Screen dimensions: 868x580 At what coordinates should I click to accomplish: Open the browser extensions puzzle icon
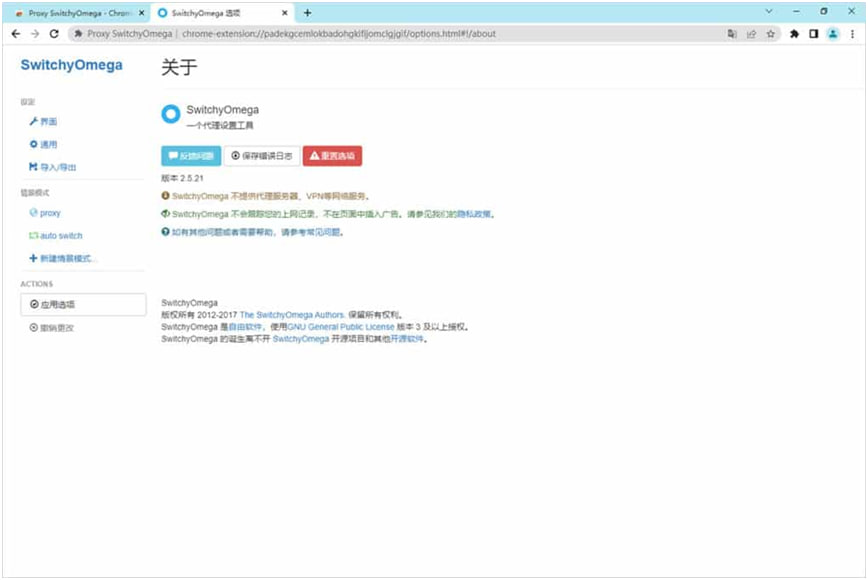click(794, 33)
